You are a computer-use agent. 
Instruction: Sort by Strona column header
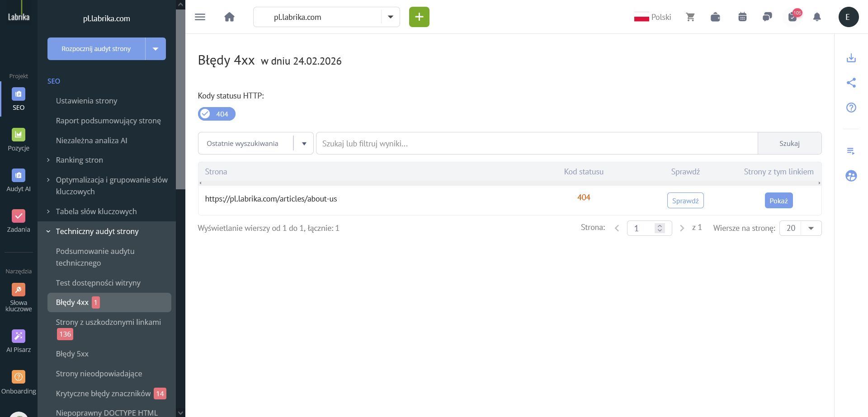pyautogui.click(x=216, y=172)
